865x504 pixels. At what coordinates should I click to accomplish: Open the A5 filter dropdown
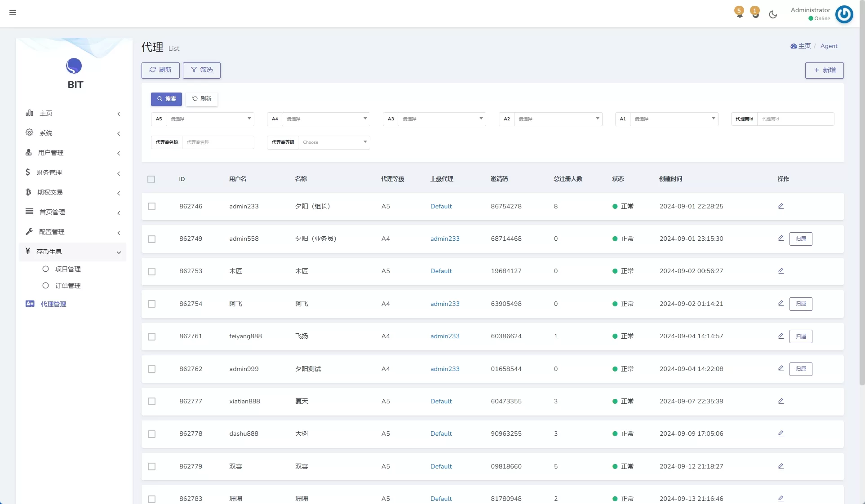click(210, 119)
